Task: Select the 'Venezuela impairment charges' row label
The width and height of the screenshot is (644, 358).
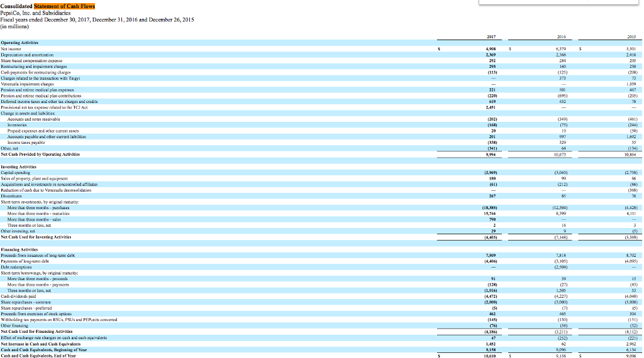Action: pos(27,84)
